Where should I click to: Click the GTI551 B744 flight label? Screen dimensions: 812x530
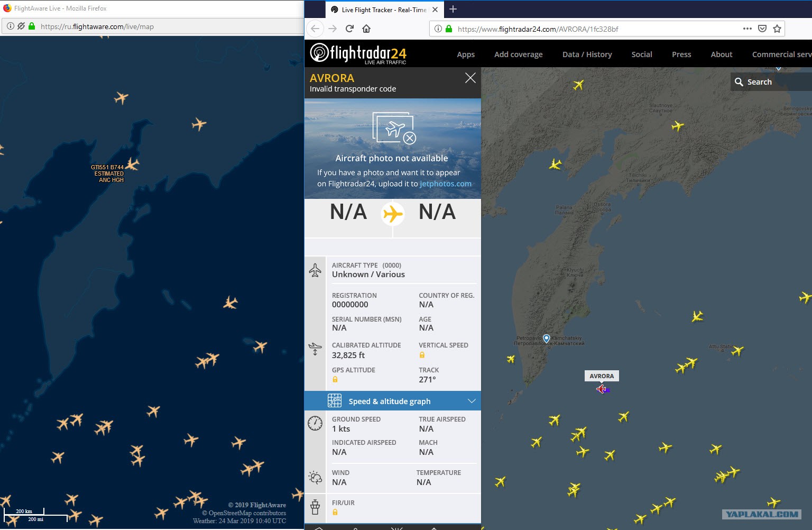coord(108,173)
